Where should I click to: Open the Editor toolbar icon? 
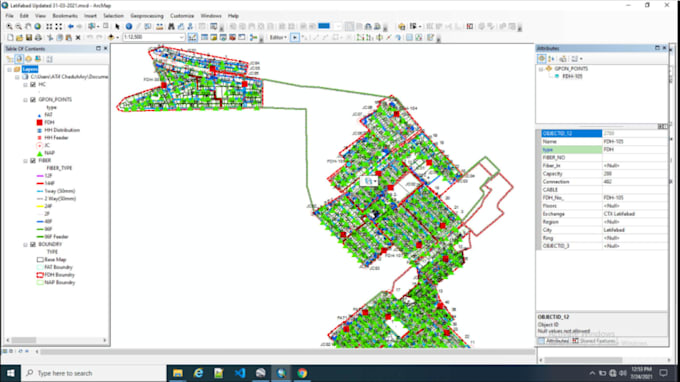point(193,38)
